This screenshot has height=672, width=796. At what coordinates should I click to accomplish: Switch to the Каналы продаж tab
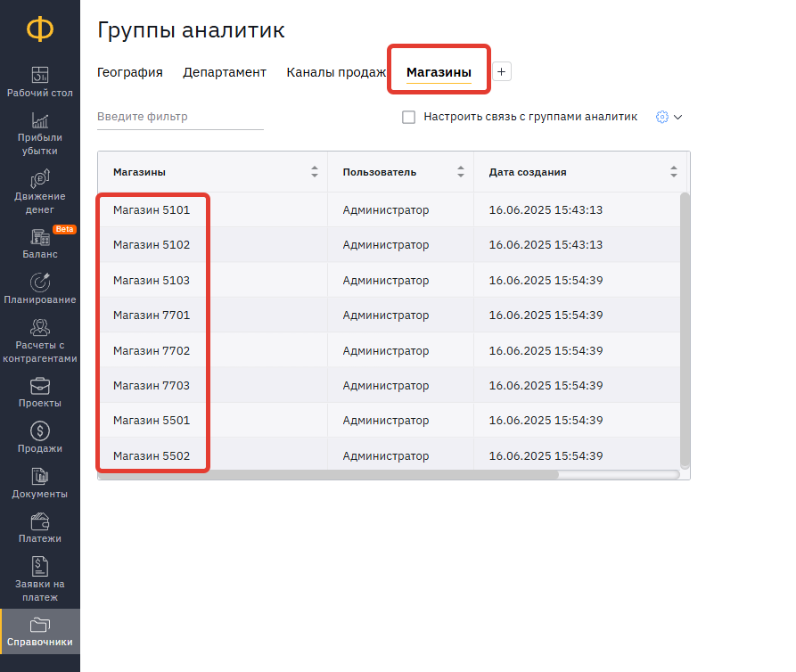(x=335, y=72)
